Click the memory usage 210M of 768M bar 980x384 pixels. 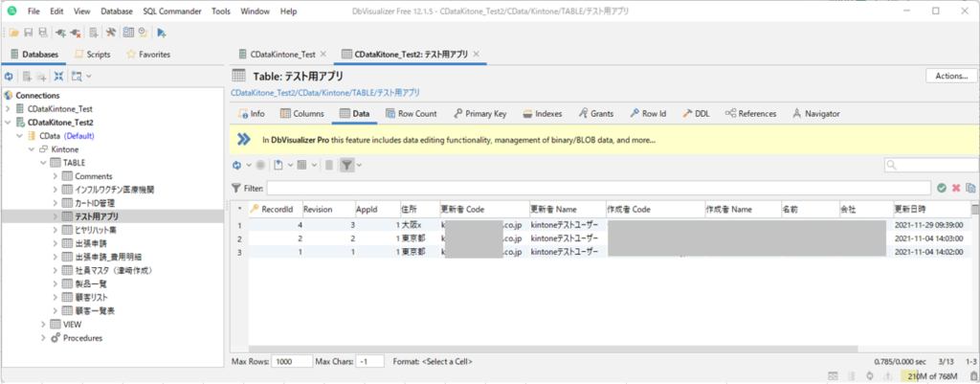[933, 376]
